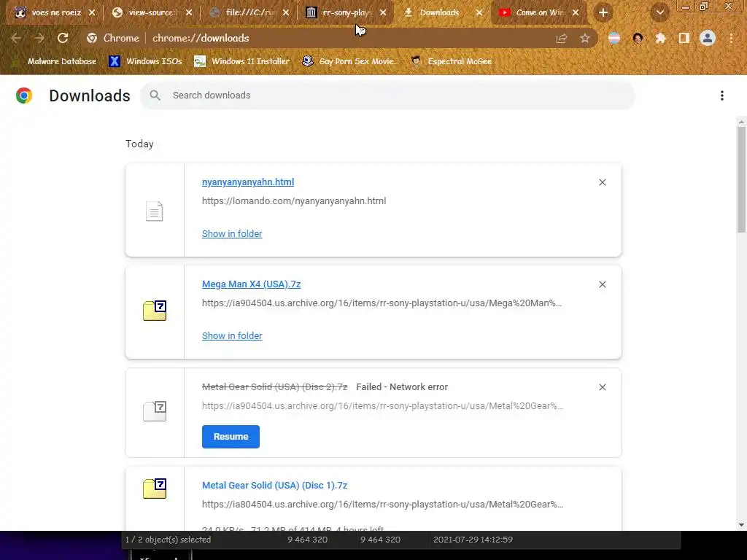Show nyanyanyanyahn.html in folder
The width and height of the screenshot is (747, 560).
pyautogui.click(x=232, y=234)
